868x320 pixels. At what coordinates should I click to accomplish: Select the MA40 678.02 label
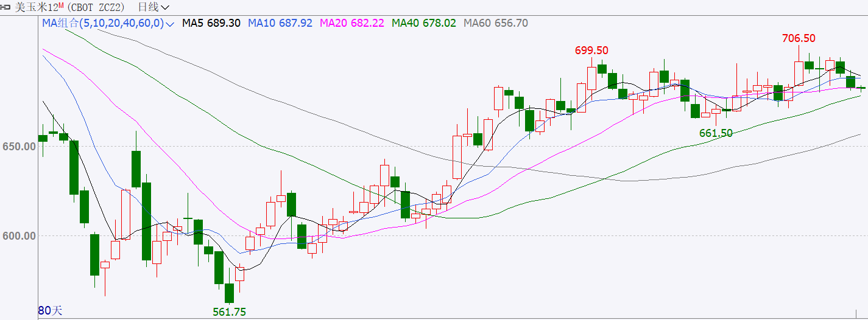[x=424, y=23]
